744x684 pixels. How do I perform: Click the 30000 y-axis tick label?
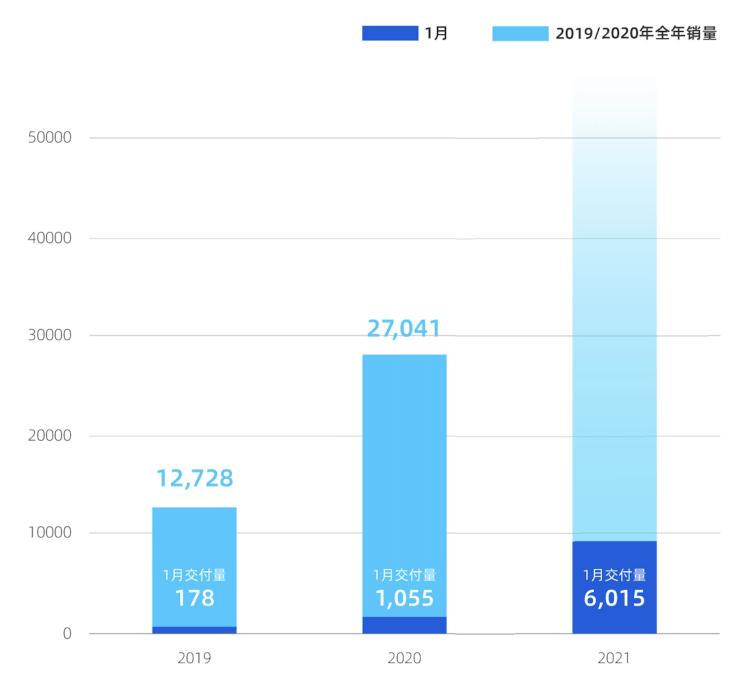click(50, 336)
